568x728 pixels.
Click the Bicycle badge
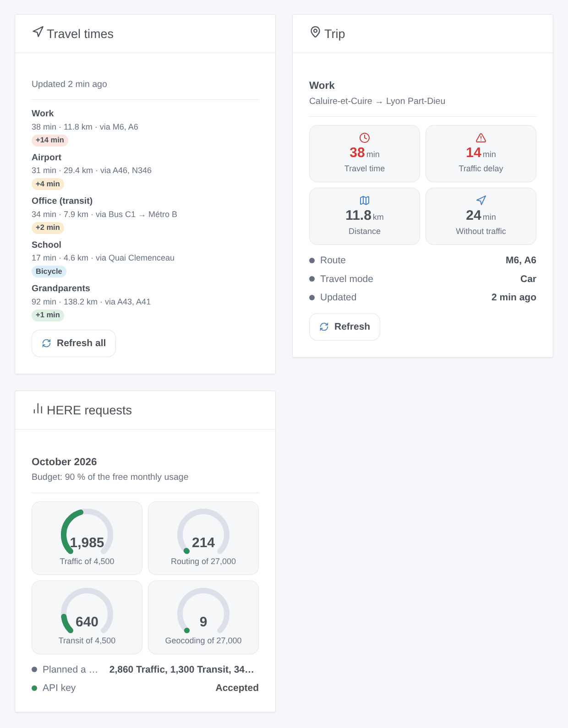[49, 272]
